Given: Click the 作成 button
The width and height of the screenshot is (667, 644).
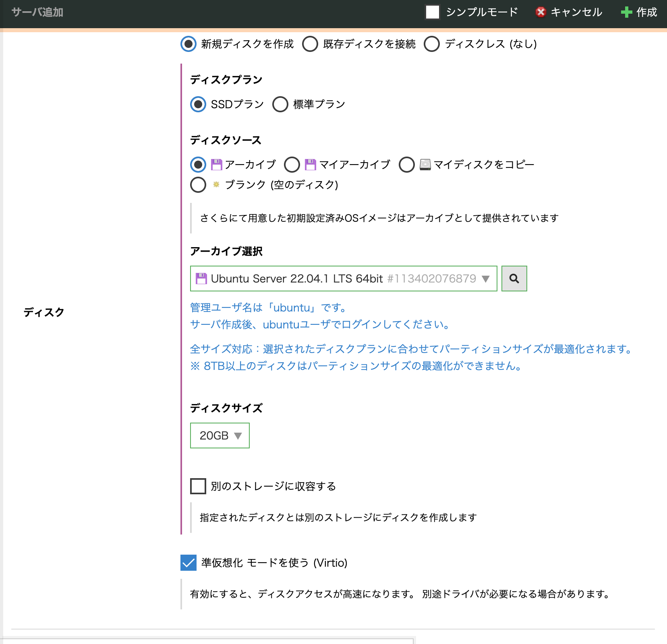Looking at the screenshot, I should coord(638,12).
